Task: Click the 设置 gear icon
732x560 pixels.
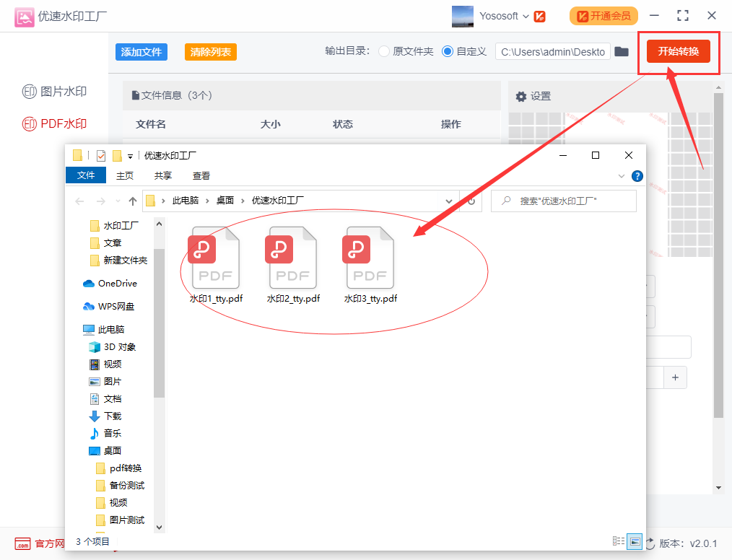Action: pyautogui.click(x=521, y=97)
